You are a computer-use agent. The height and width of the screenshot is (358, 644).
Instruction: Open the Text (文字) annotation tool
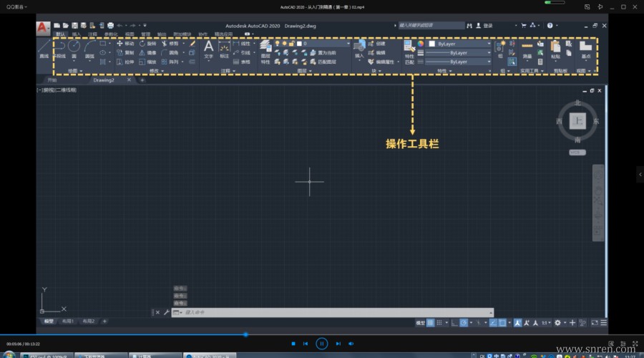tap(209, 49)
